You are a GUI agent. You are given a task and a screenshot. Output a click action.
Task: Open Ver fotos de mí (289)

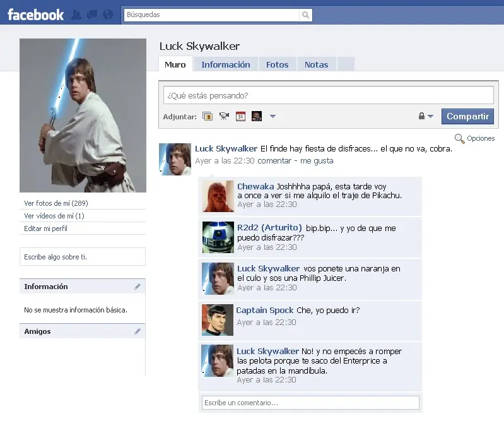[x=56, y=203]
